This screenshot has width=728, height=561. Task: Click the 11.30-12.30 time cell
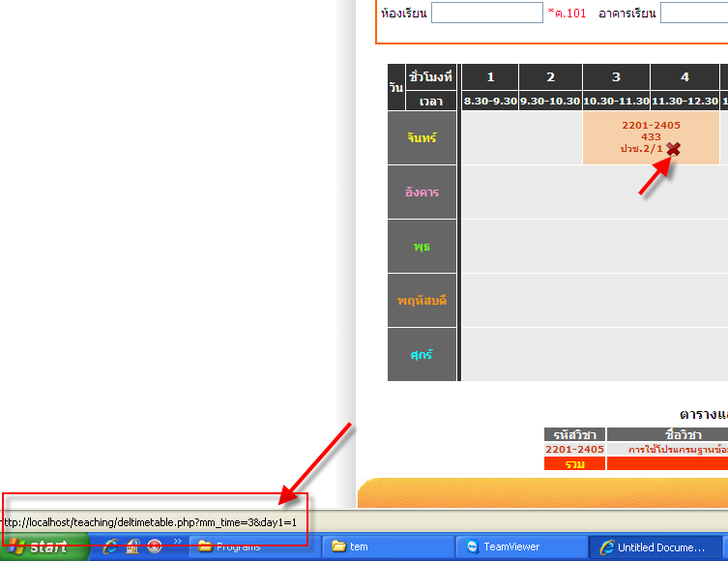pos(684,101)
